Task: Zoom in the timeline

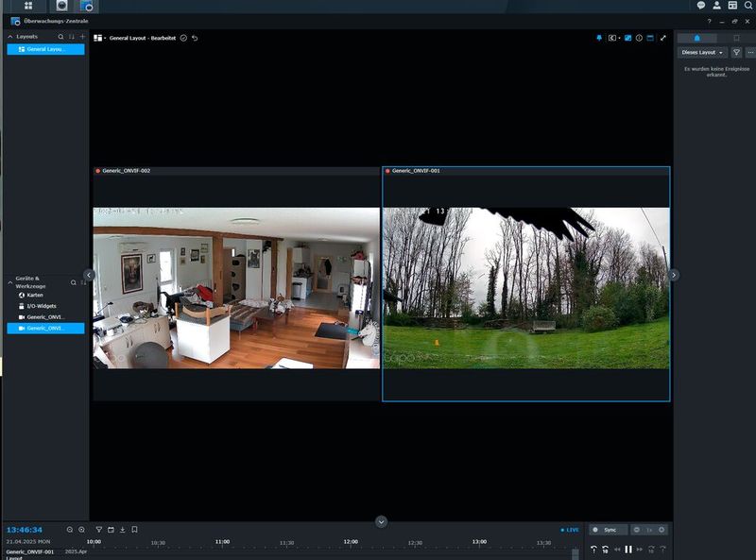Action: [x=82, y=530]
